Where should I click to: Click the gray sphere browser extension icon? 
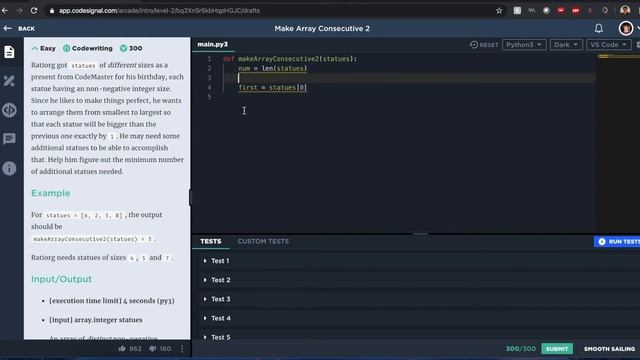click(546, 11)
